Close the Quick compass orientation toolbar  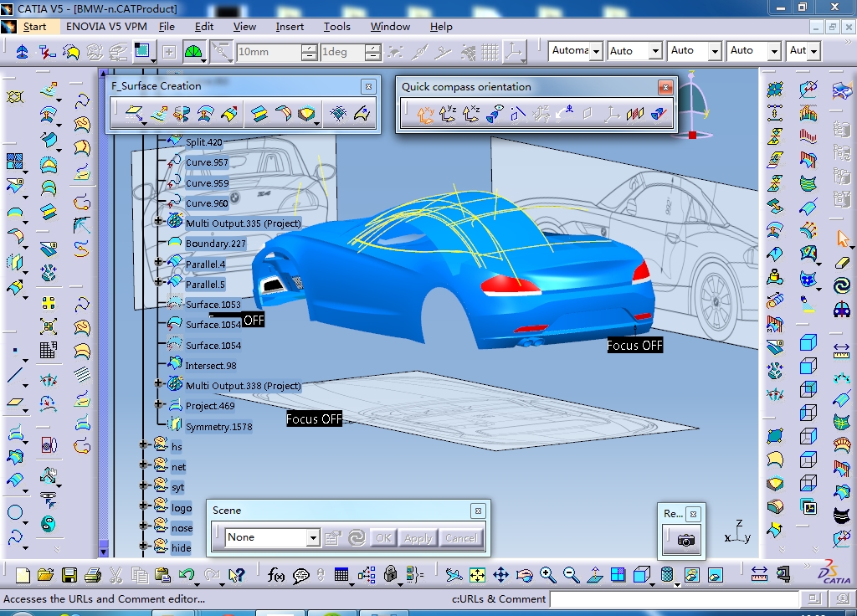point(665,87)
